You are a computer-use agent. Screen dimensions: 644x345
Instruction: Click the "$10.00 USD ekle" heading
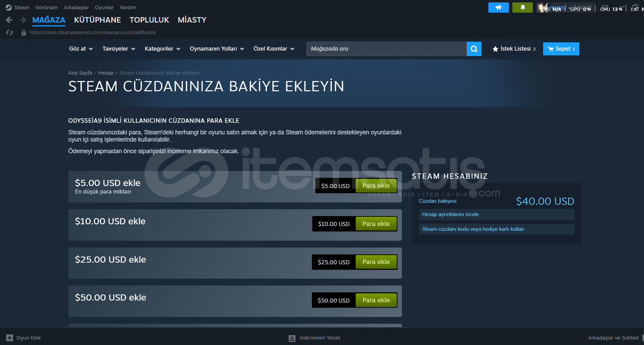click(x=110, y=221)
